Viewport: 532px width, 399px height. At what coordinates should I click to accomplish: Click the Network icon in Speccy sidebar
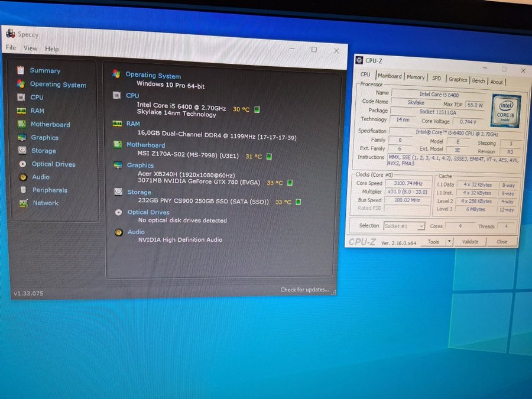[x=24, y=203]
